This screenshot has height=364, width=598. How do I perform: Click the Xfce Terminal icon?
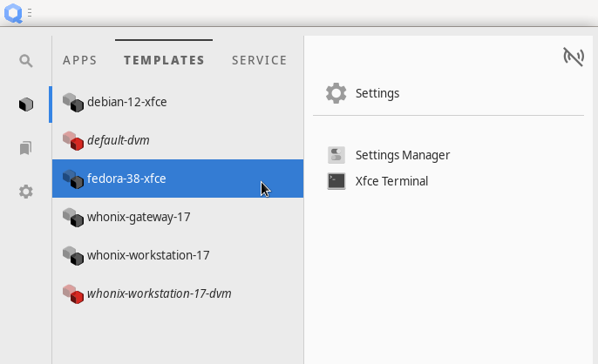pos(336,181)
